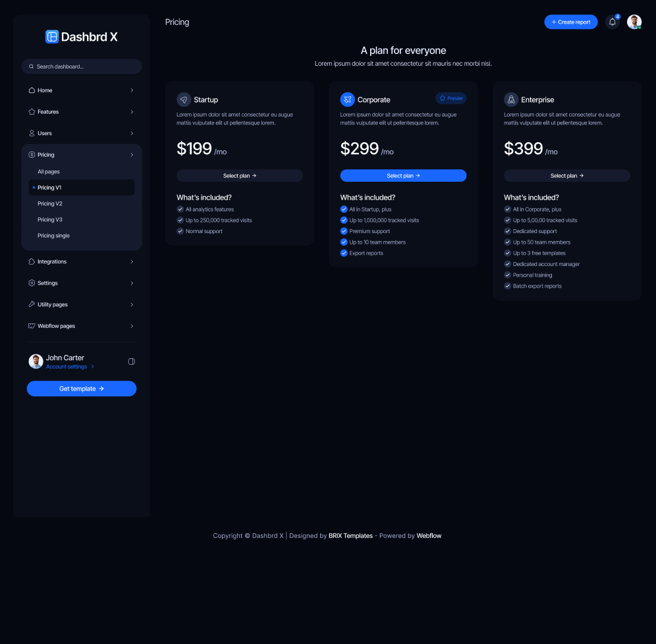The image size is (656, 644).
Task: Click the Create report button
Action: tap(570, 22)
